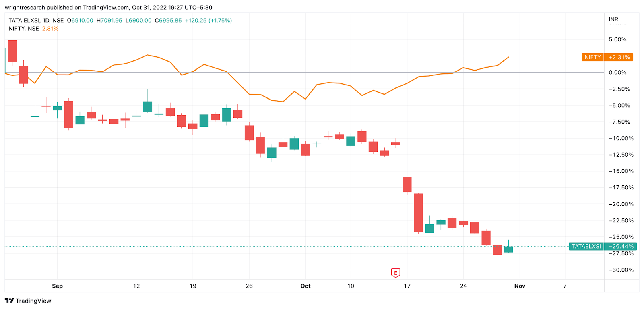Click the +120.25 (+1.75%) change text

point(208,20)
